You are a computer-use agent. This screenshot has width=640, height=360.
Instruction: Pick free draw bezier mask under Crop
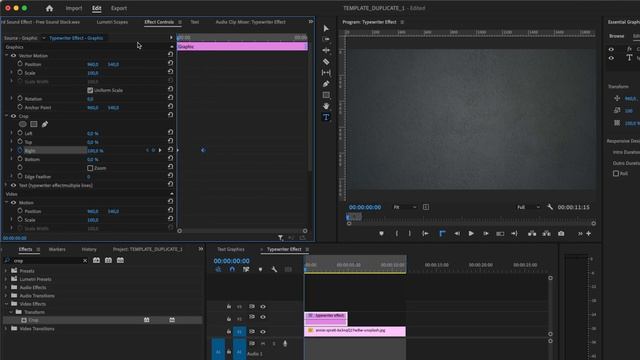[x=45, y=124]
